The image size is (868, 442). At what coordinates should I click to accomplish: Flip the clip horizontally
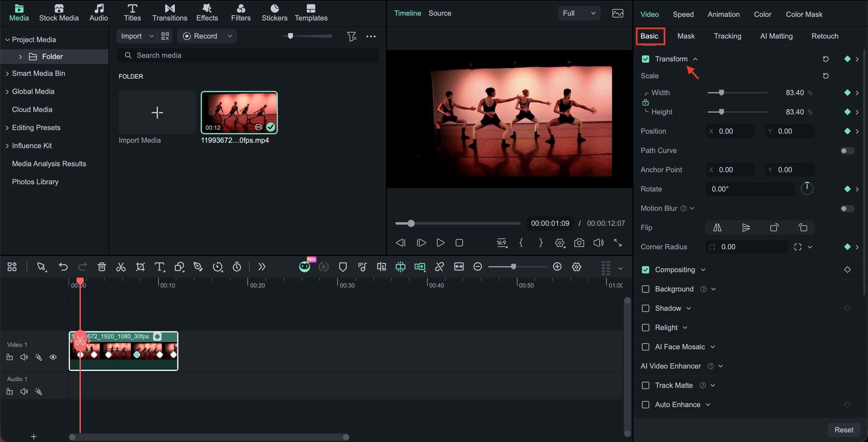[x=717, y=228]
